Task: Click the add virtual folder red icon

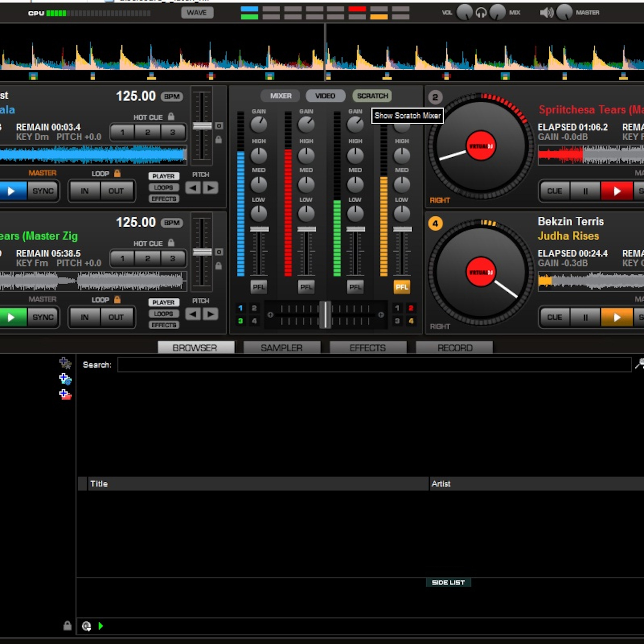Action: (x=65, y=394)
